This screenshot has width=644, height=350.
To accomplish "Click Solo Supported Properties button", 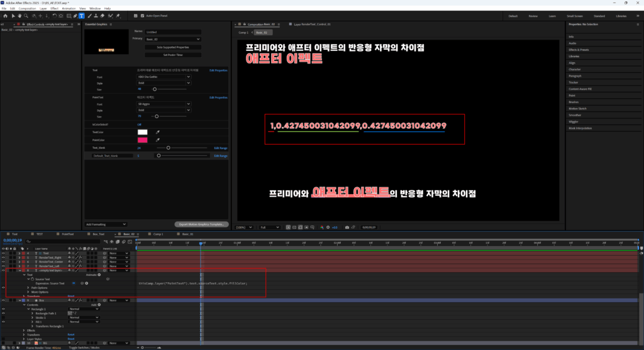I will point(173,47).
